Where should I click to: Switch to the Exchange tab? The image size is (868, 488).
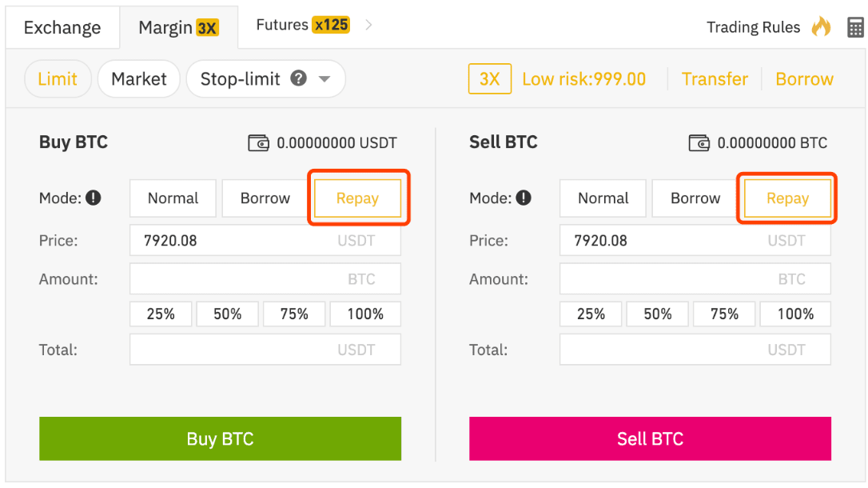click(x=62, y=26)
